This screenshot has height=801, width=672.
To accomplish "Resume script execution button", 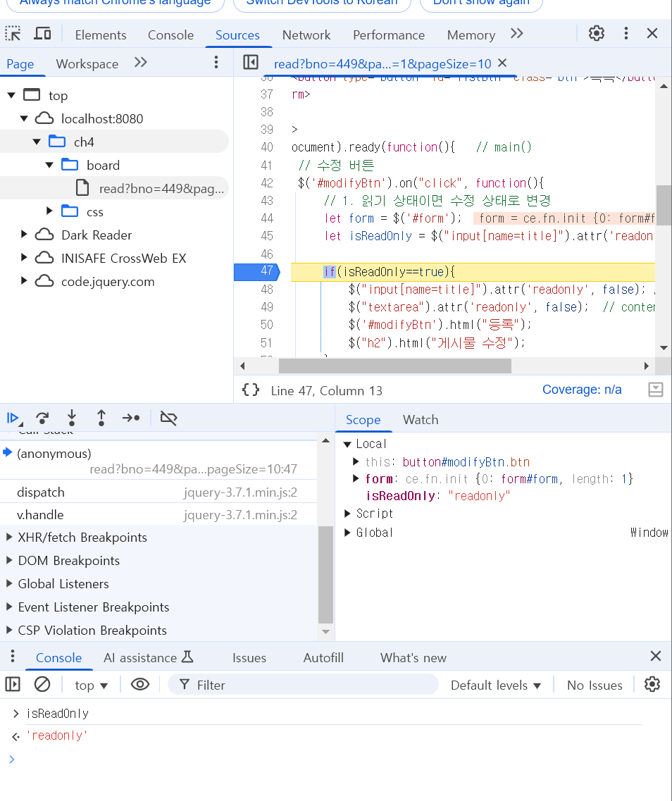I will (14, 418).
